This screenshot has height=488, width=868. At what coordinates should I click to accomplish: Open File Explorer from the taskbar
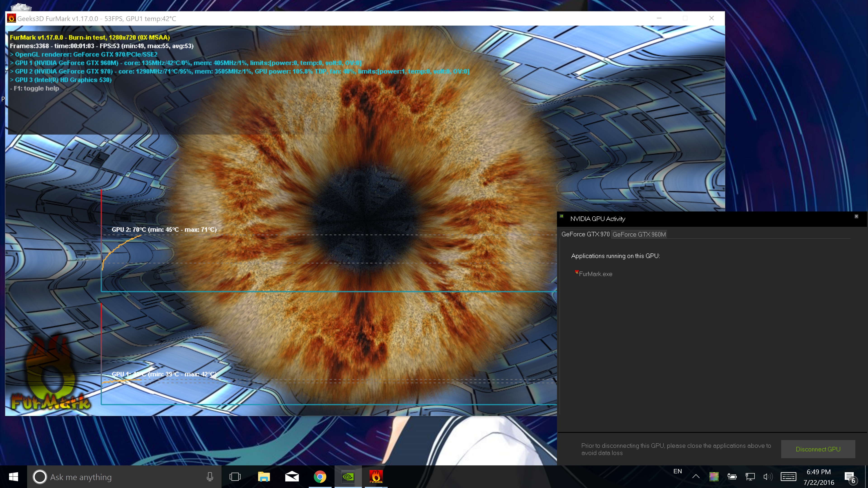click(x=264, y=477)
